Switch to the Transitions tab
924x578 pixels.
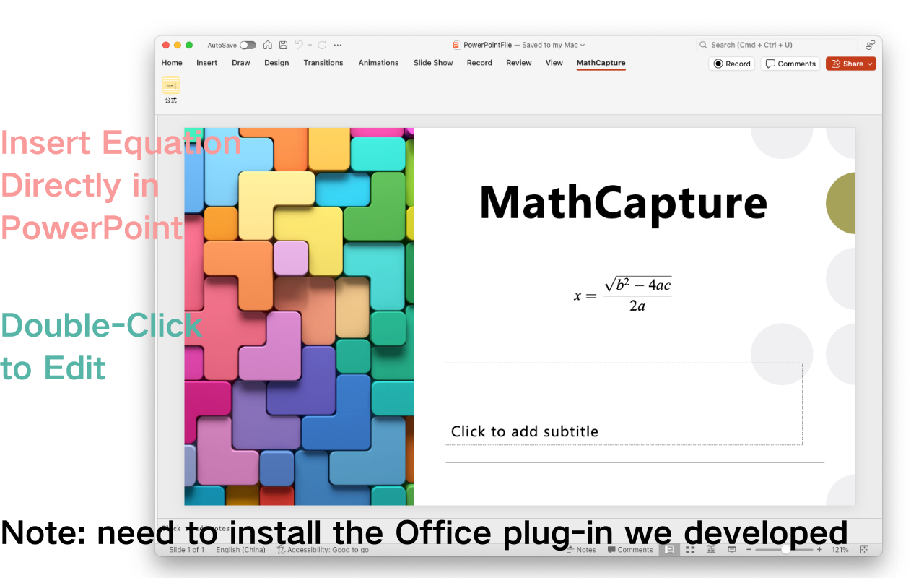[323, 63]
